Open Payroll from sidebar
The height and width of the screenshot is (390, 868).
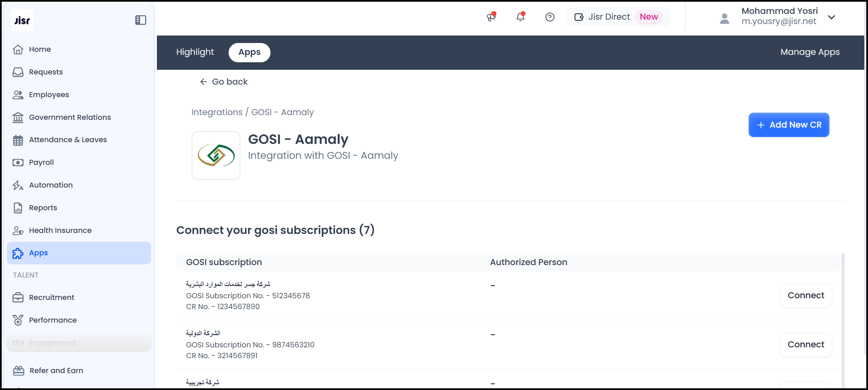coord(41,162)
